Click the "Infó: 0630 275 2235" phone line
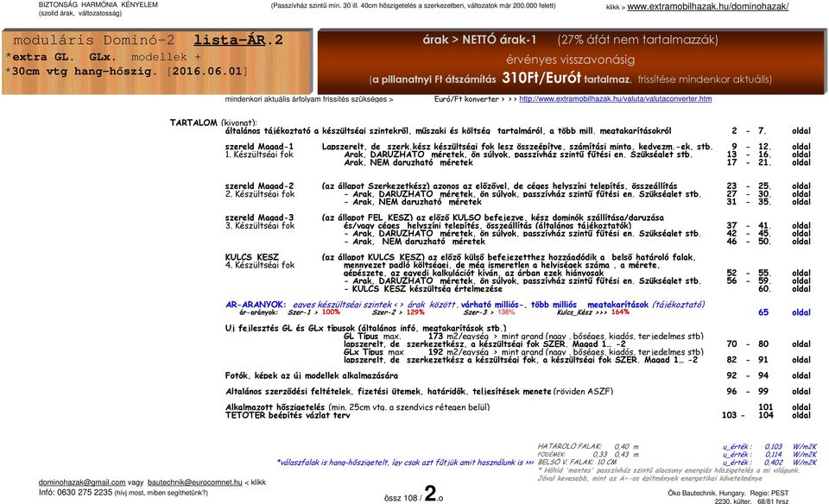Viewport: 829px width, 504px height. (123, 493)
